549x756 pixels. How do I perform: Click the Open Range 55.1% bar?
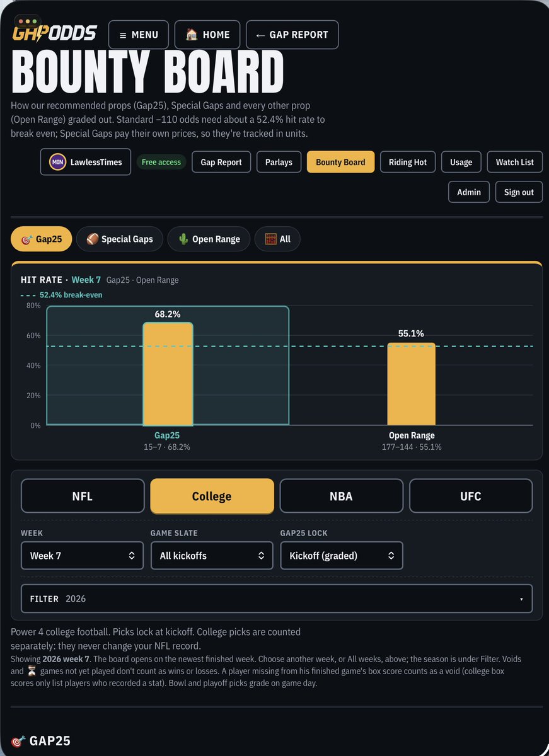point(412,384)
